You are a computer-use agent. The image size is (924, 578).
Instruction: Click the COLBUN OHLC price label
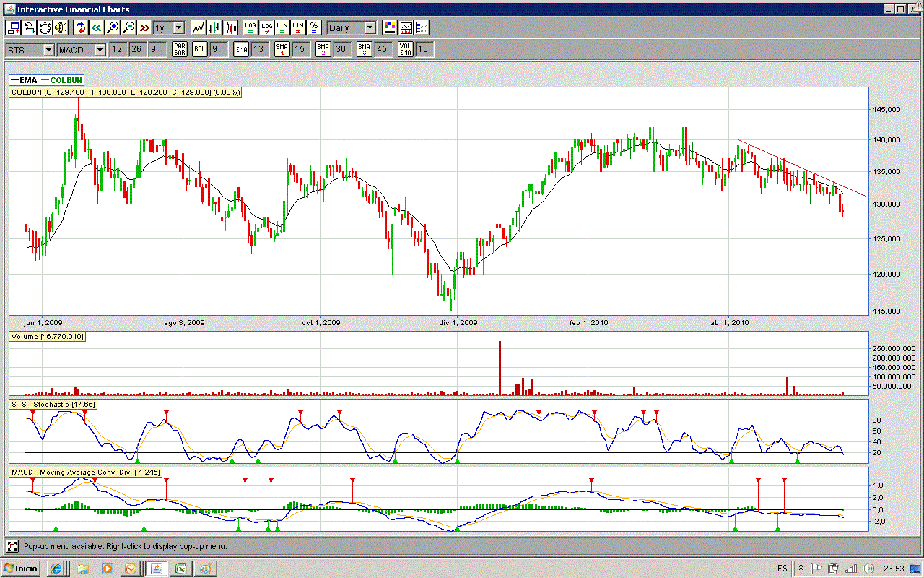[126, 92]
